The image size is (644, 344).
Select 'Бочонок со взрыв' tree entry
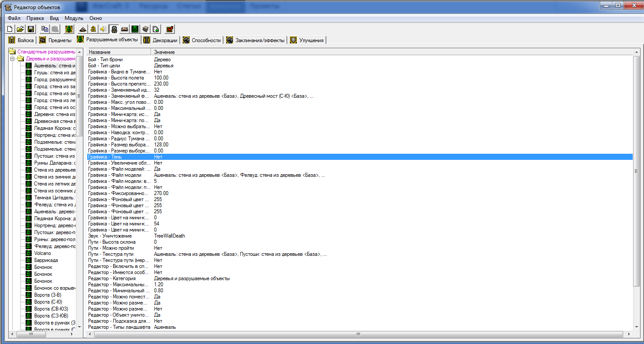tap(55, 288)
